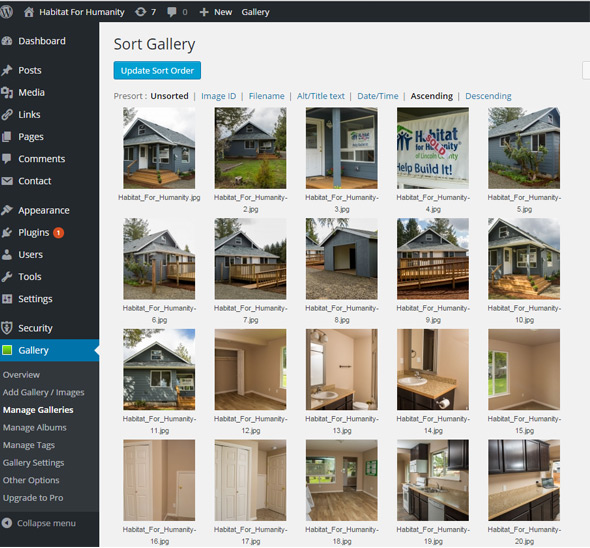Select cabinets thumbnail Habitat_For_Humanity-20.jpg

[x=524, y=480]
